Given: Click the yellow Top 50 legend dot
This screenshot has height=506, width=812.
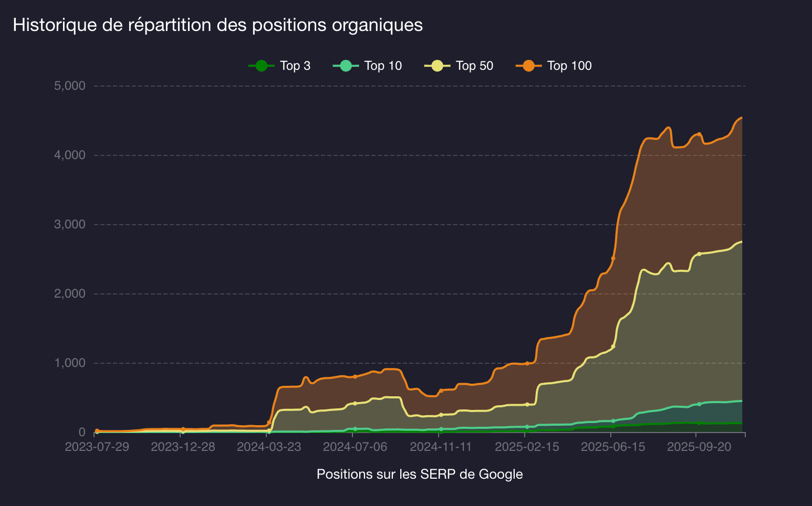Looking at the screenshot, I should [x=436, y=65].
